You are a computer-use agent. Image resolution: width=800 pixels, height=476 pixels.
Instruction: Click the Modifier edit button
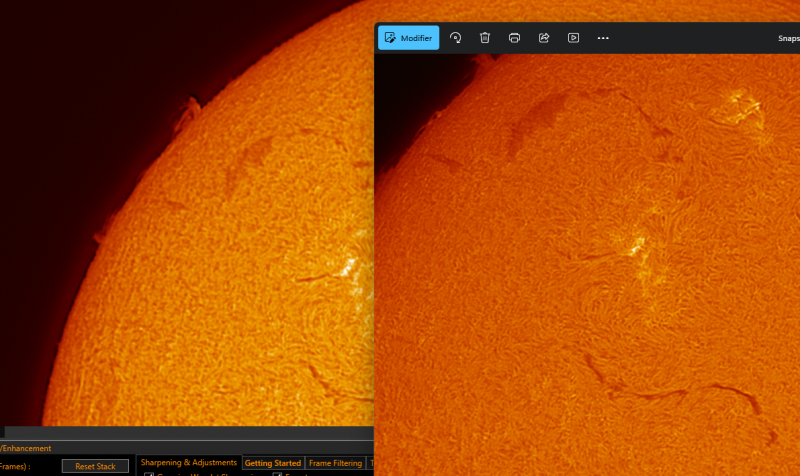click(408, 38)
